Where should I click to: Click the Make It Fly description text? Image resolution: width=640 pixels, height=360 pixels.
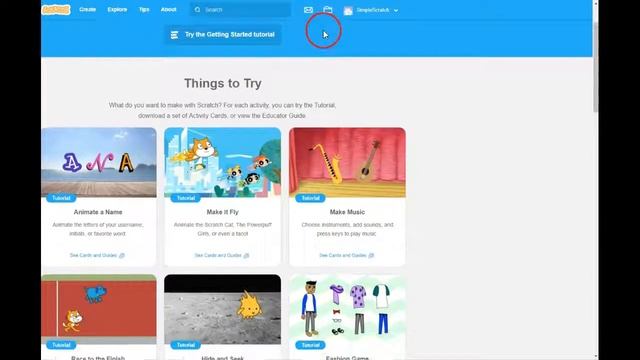(x=222, y=229)
